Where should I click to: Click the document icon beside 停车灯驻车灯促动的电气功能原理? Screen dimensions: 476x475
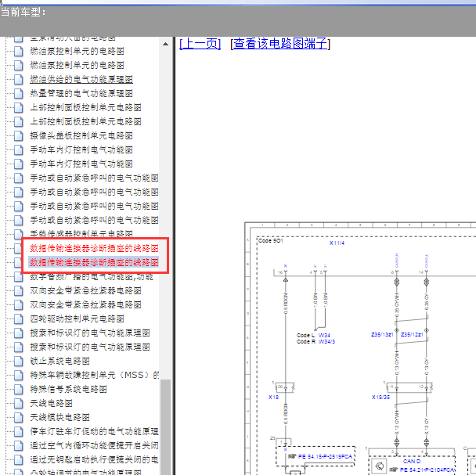[19, 432]
